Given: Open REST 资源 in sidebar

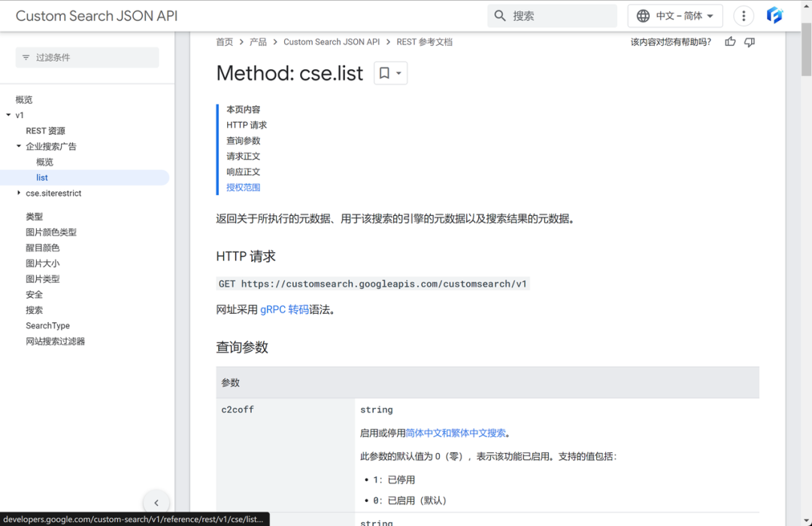Looking at the screenshot, I should pyautogui.click(x=46, y=131).
